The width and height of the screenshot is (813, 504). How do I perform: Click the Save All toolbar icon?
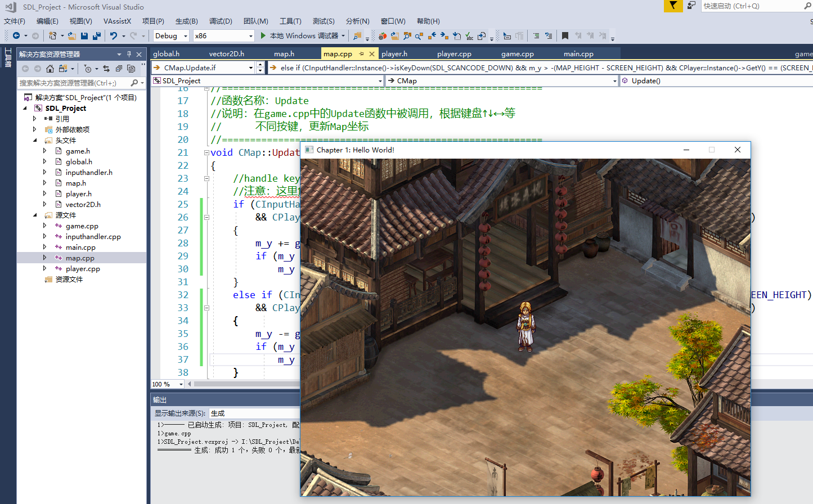point(97,36)
